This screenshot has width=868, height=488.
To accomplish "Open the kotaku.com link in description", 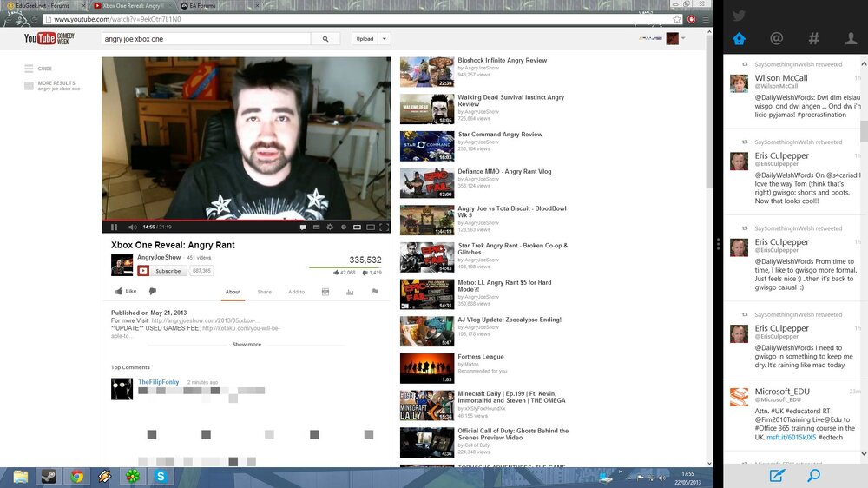I will click(x=241, y=328).
